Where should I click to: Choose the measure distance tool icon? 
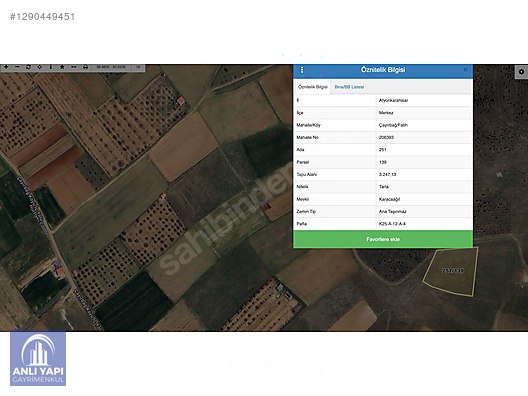(x=74, y=67)
